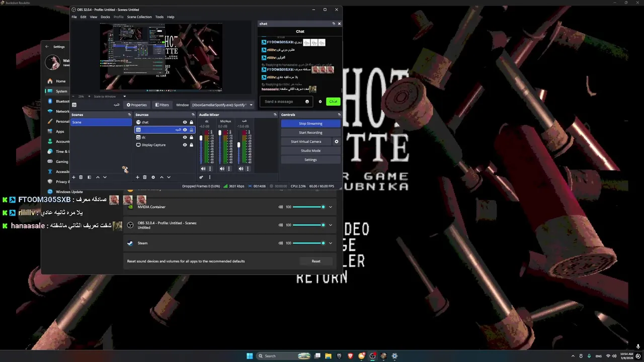Screen dimensions: 644x362
Task: Open the Window selection combo box
Action: (x=222, y=105)
